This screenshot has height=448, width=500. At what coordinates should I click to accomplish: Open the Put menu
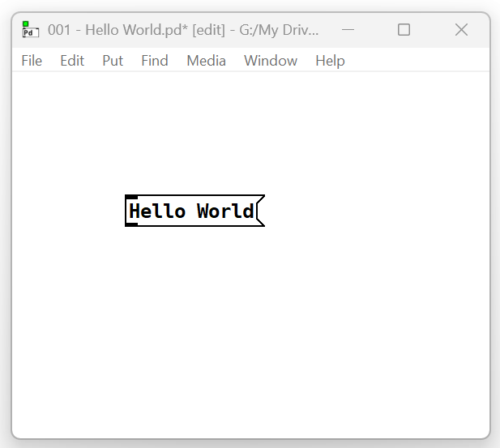[113, 61]
